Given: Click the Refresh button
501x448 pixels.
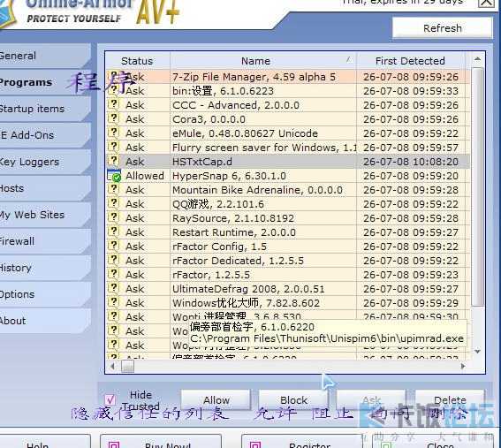Looking at the screenshot, I should (x=442, y=28).
